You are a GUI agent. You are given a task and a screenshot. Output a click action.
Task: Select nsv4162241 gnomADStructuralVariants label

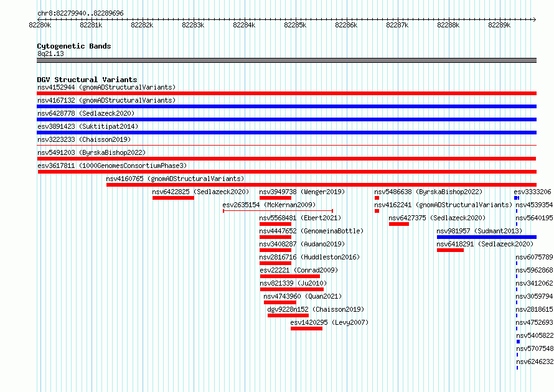(443, 205)
